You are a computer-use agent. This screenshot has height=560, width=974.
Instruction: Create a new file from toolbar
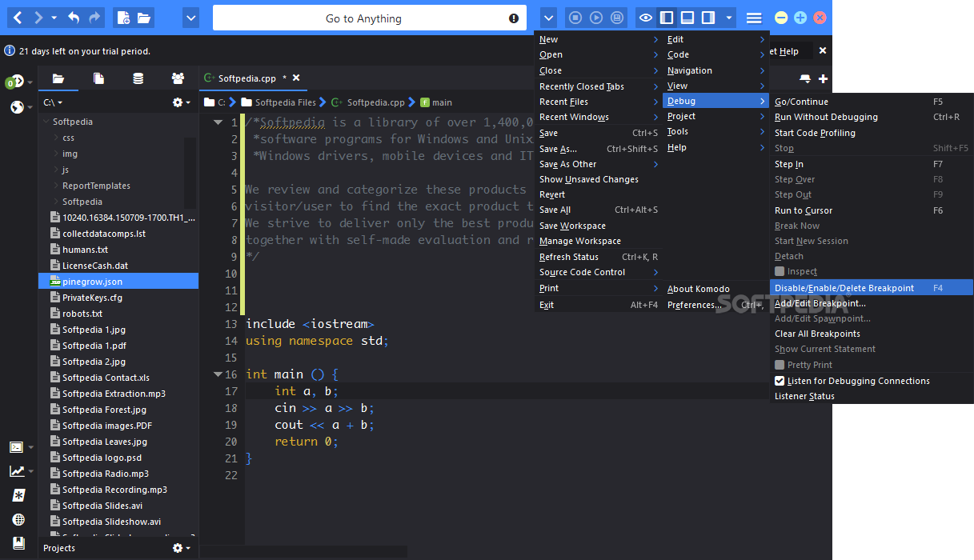[x=122, y=18]
